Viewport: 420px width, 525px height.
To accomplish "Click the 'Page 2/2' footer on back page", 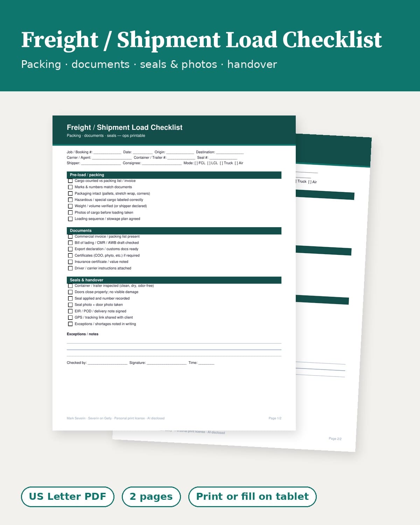I will point(335,439).
